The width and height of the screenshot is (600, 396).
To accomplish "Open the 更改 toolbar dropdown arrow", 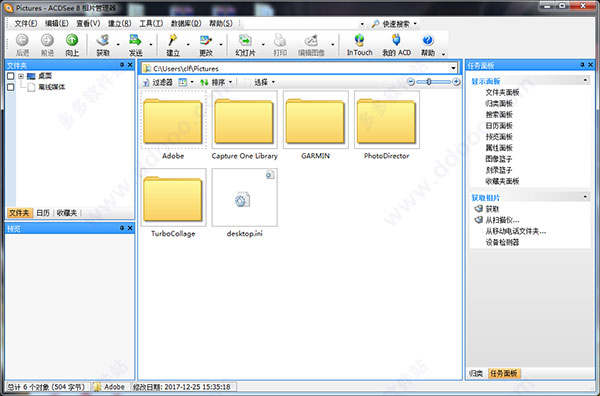I will click(221, 44).
